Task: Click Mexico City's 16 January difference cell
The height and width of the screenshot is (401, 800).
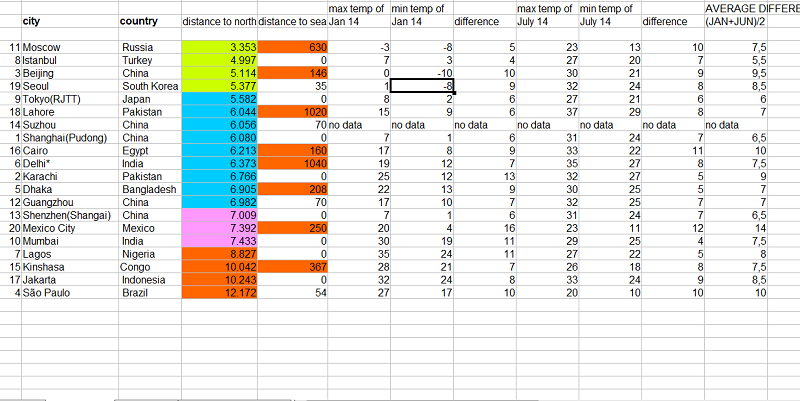Action: 485,228
